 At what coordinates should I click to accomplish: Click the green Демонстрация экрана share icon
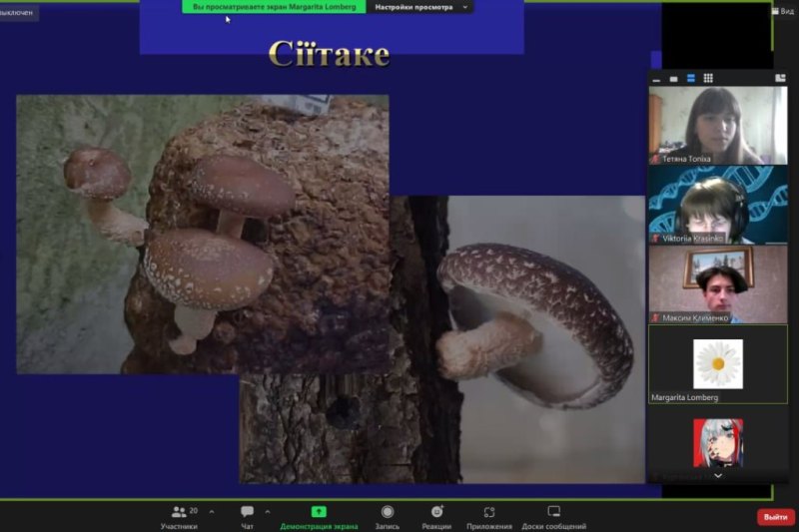pos(318,512)
